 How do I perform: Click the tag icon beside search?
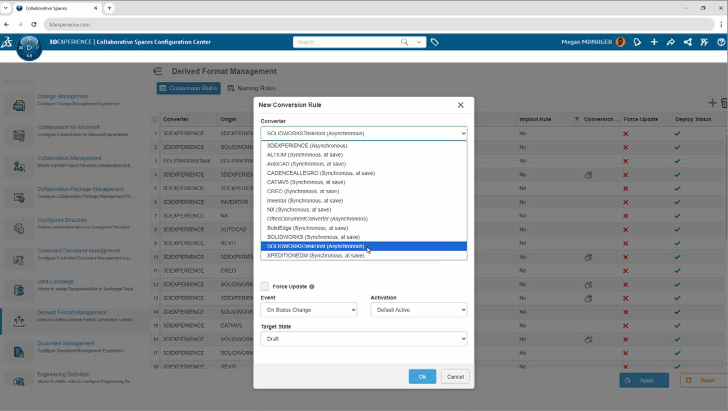coord(435,42)
